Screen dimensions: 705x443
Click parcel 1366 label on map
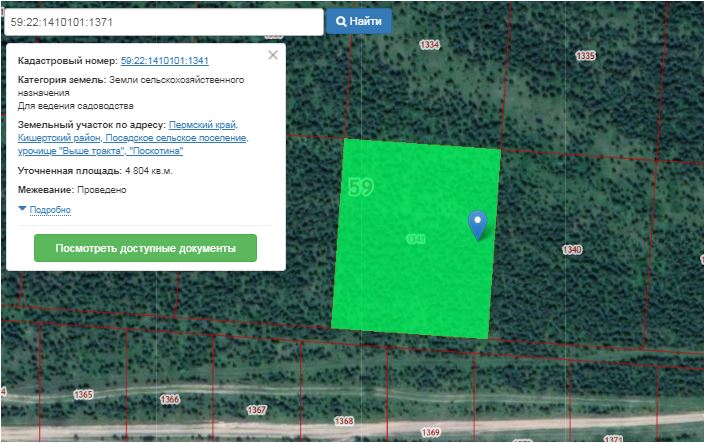click(169, 400)
